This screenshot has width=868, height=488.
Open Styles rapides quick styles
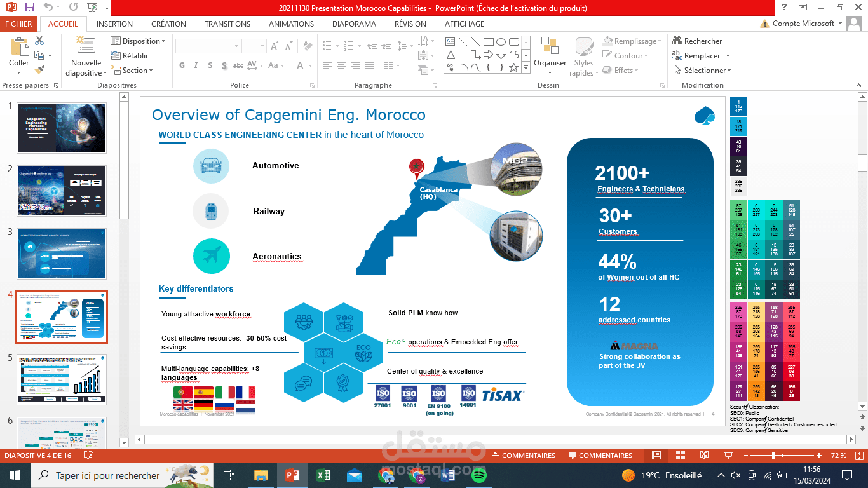(583, 57)
